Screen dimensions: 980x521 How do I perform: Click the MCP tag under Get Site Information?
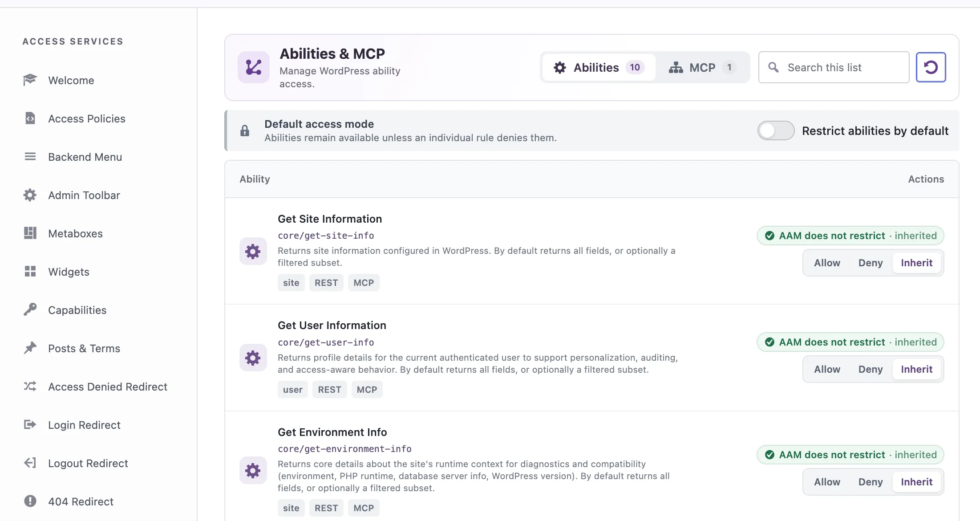point(364,283)
